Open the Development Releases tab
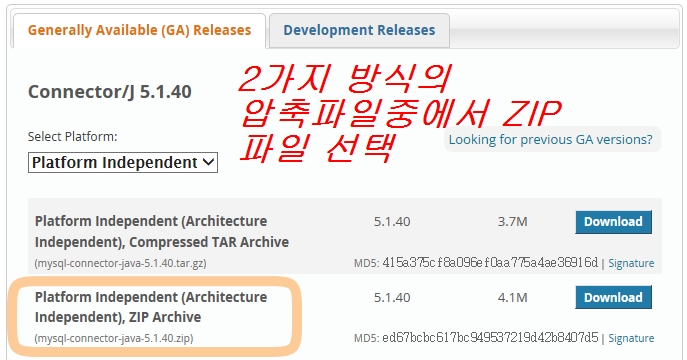Screen dimensions: 687x360 [x=359, y=30]
